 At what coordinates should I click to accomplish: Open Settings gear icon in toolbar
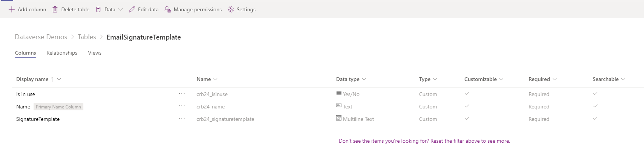click(231, 9)
